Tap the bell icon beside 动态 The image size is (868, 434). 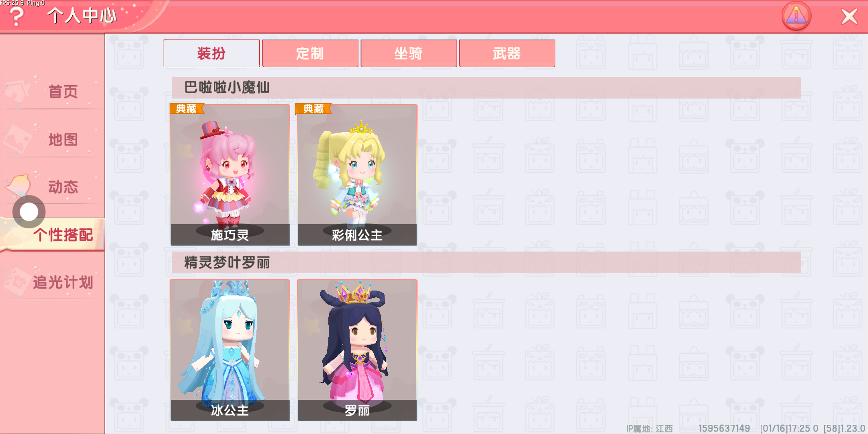click(x=19, y=186)
